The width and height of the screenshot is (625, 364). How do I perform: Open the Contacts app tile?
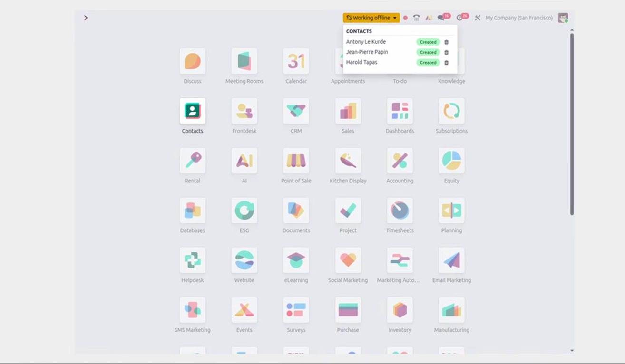point(193,111)
